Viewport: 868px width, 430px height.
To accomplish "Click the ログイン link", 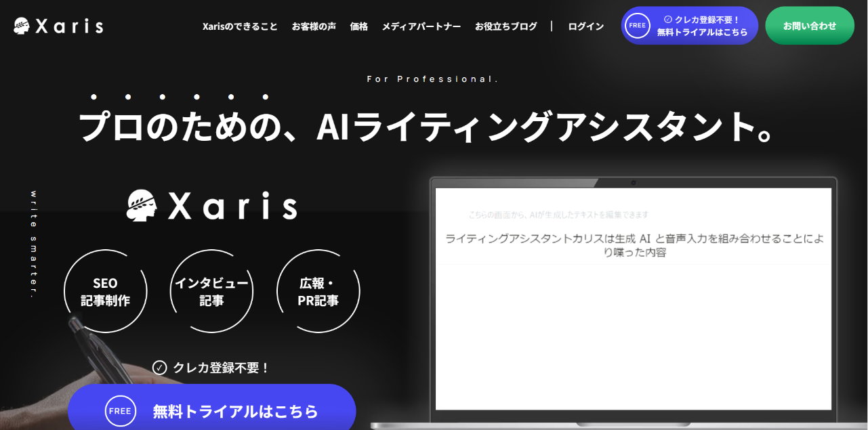I will (585, 26).
